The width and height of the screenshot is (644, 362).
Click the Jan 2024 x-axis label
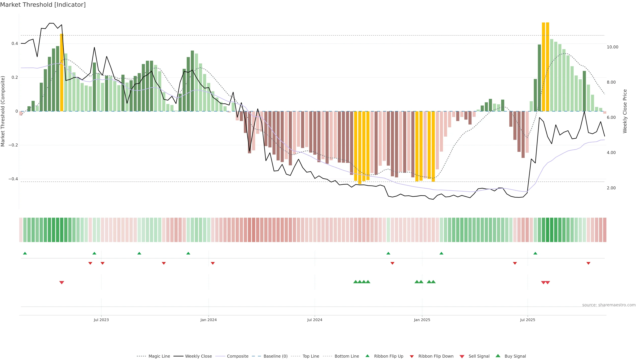(x=208, y=320)
